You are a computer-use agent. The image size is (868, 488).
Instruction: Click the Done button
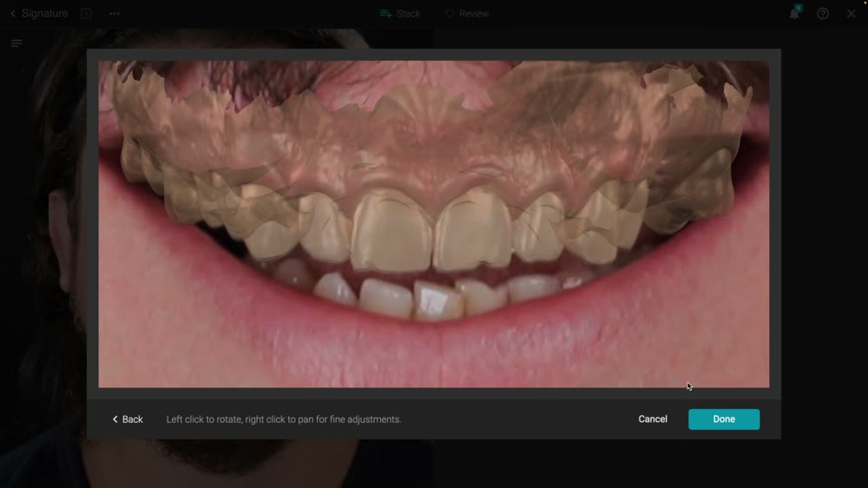[x=724, y=419]
